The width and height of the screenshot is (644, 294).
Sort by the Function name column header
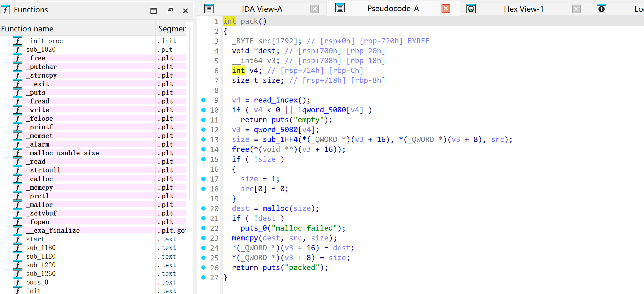pyautogui.click(x=78, y=29)
